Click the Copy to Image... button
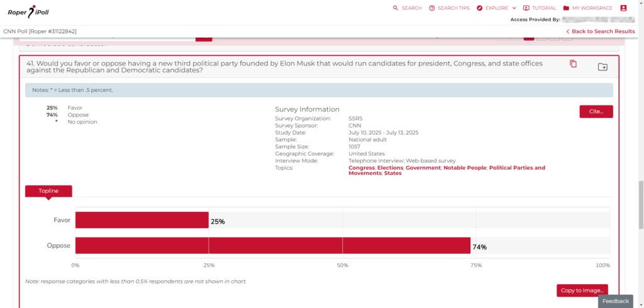 click(582, 290)
